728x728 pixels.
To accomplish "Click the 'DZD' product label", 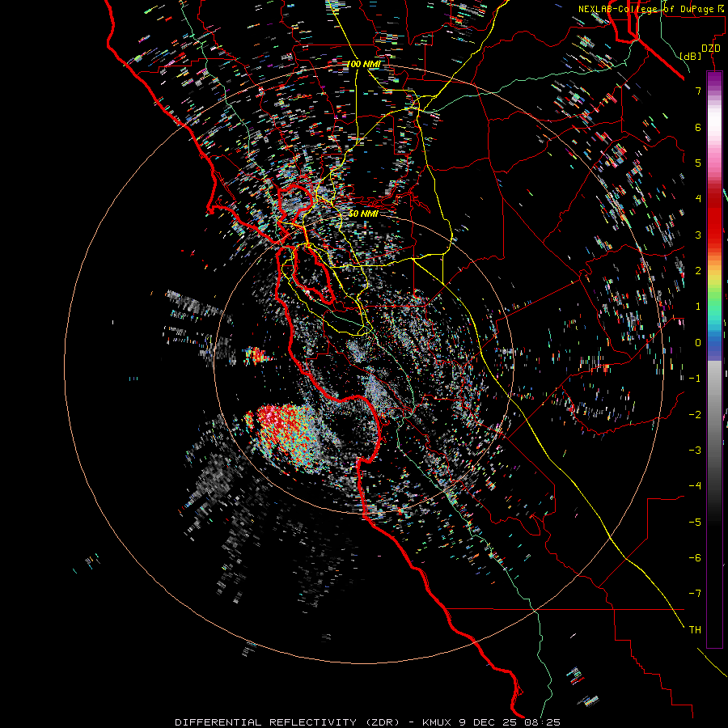I will pos(711,49).
